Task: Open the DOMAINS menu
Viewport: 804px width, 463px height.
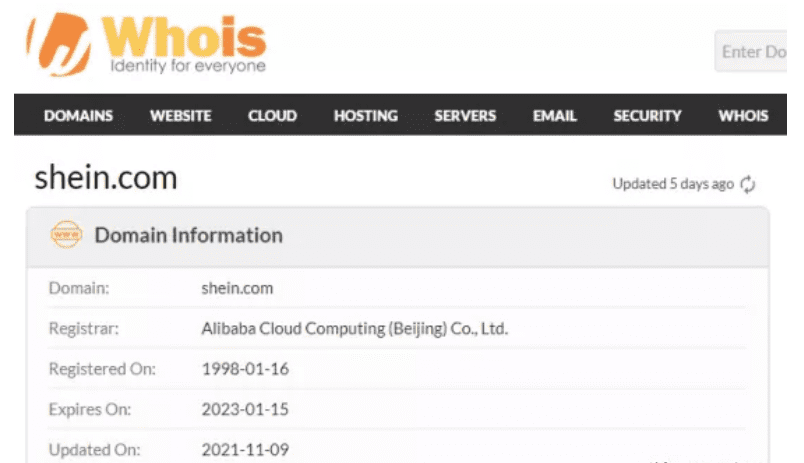Action: (78, 116)
